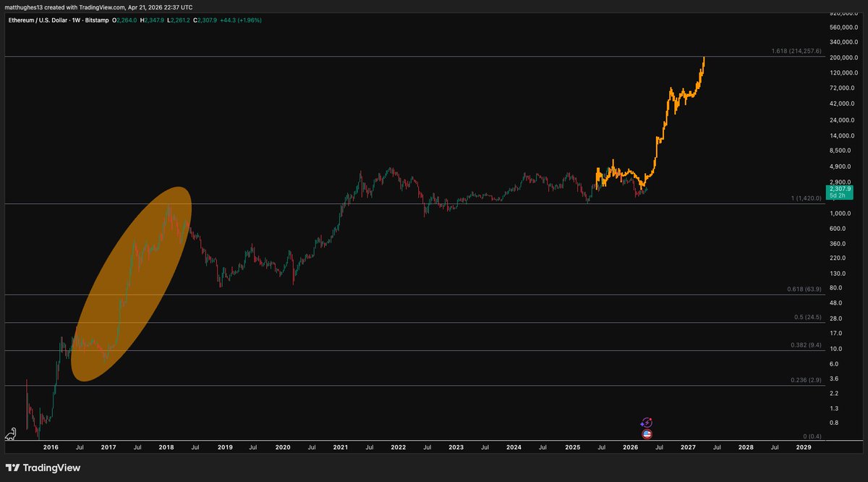Click the 200,000.0 price axis label
Screen dimensions: 868x482
(x=843, y=57)
